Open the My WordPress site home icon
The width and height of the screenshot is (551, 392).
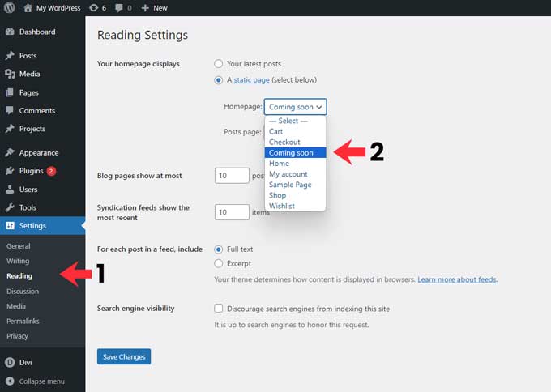tap(28, 8)
